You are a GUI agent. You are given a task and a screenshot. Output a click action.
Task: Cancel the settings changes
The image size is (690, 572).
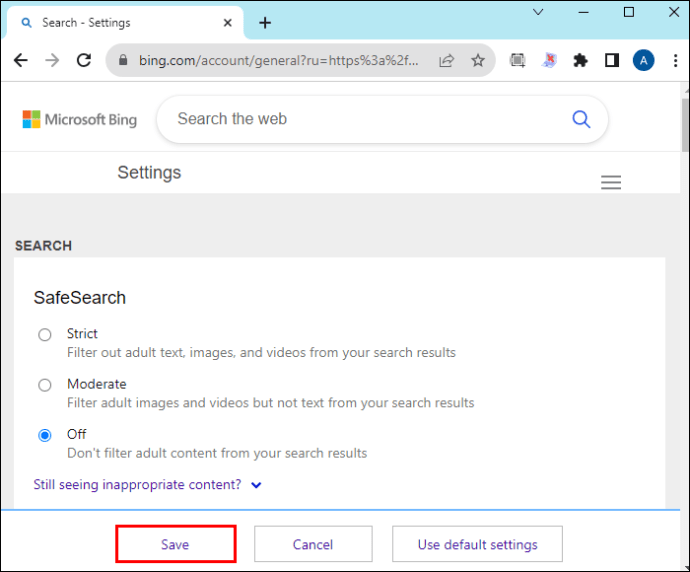click(313, 544)
